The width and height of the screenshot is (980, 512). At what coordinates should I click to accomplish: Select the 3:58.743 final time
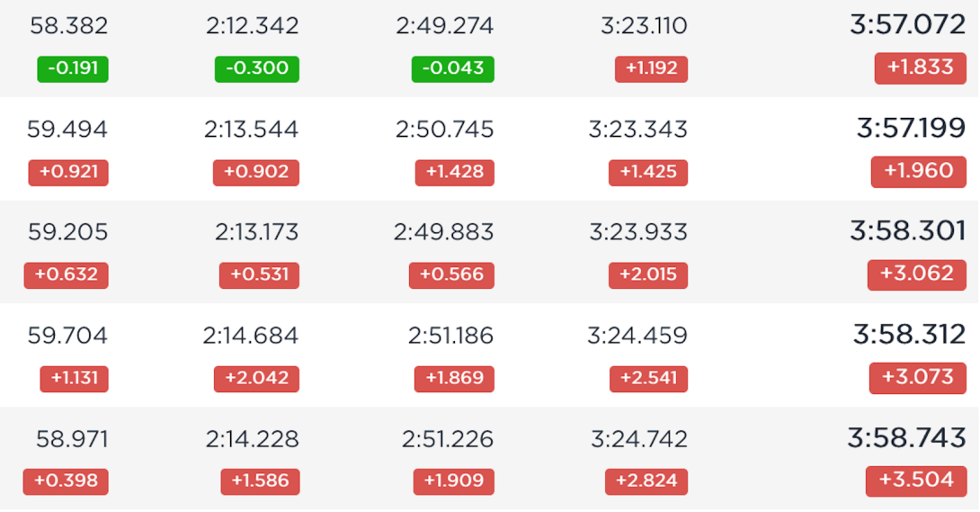click(907, 437)
